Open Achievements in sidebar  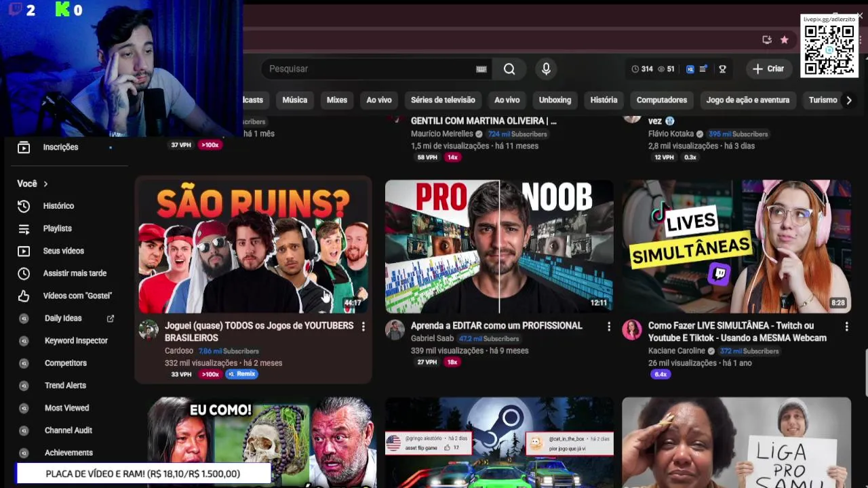[x=68, y=452]
